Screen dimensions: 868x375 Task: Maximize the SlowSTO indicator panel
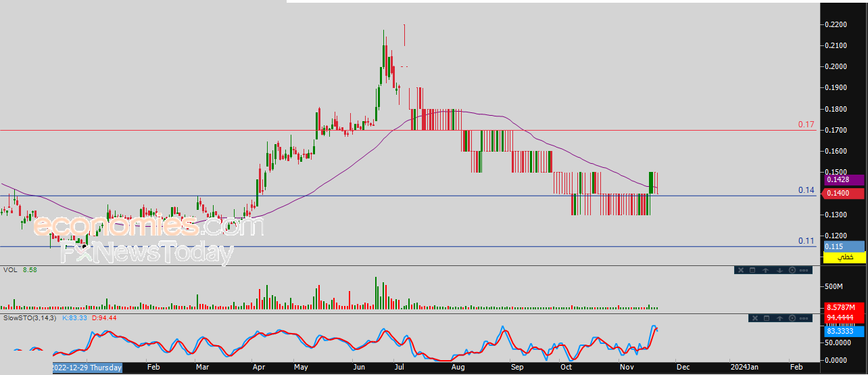[x=767, y=318]
